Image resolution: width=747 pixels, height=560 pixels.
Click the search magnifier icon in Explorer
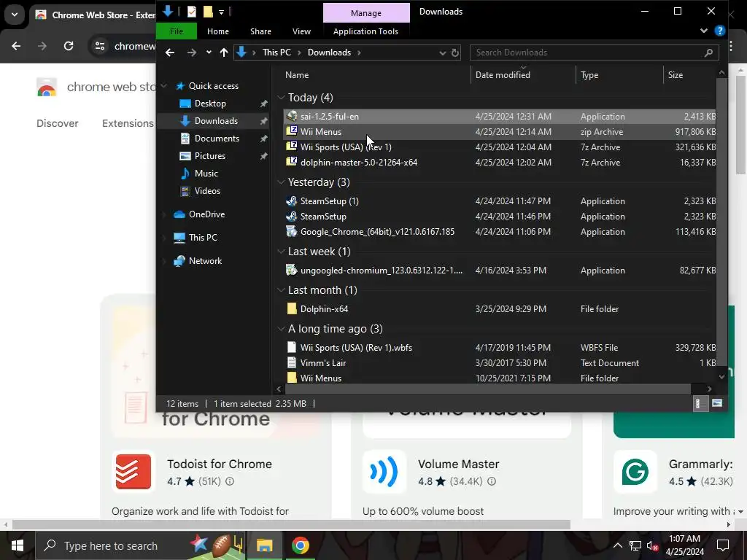click(x=708, y=52)
